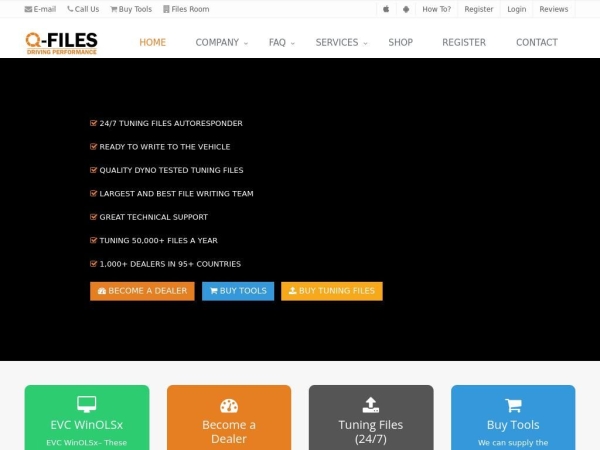
Task: Click the dashboard gauge icon on dealer card
Action: pos(229,405)
